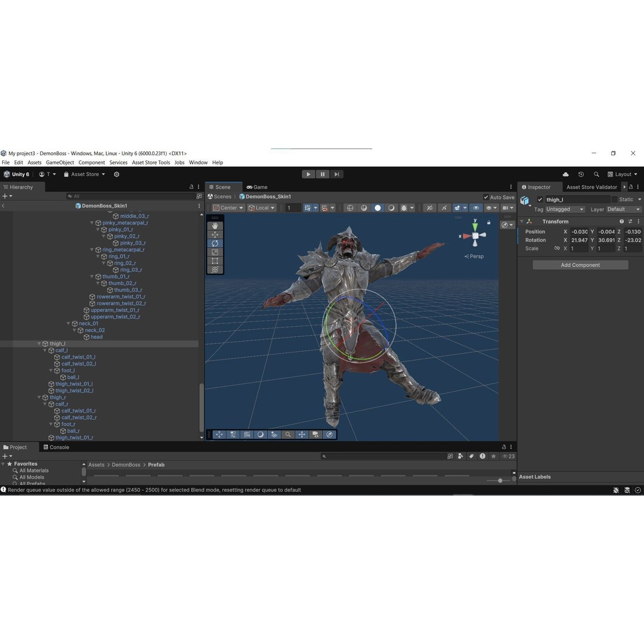Click the Inspector lock icon
This screenshot has height=644, width=644.
point(631,187)
